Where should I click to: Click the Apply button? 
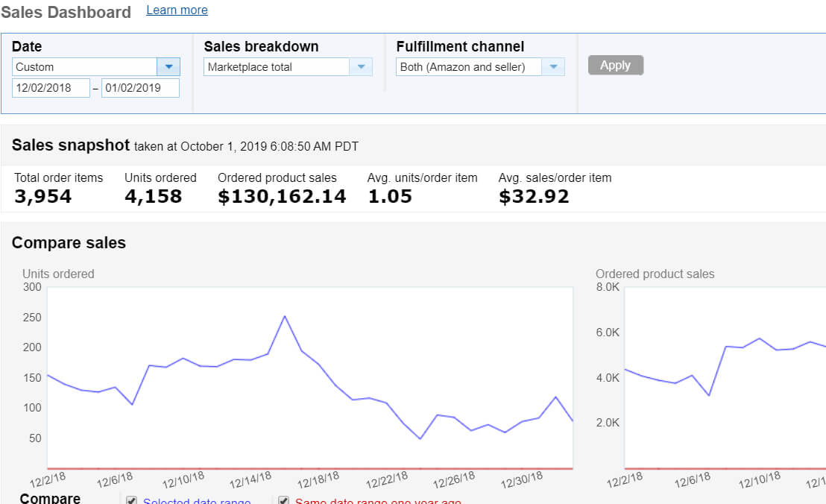coord(615,66)
